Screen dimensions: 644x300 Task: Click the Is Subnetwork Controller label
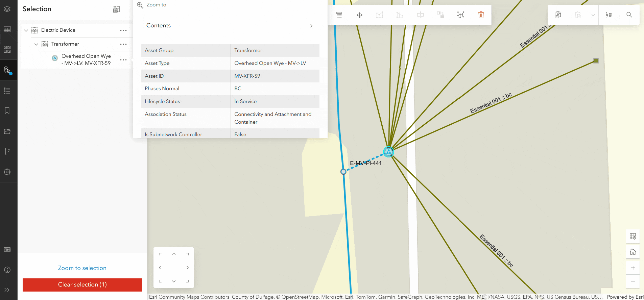coord(173,134)
